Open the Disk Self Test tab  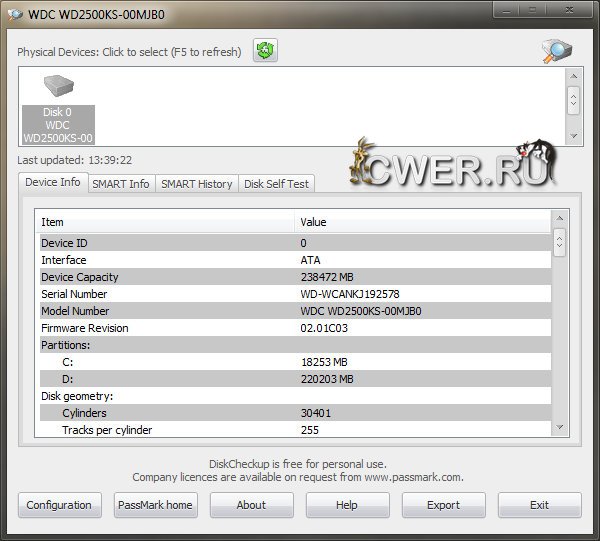pos(277,184)
